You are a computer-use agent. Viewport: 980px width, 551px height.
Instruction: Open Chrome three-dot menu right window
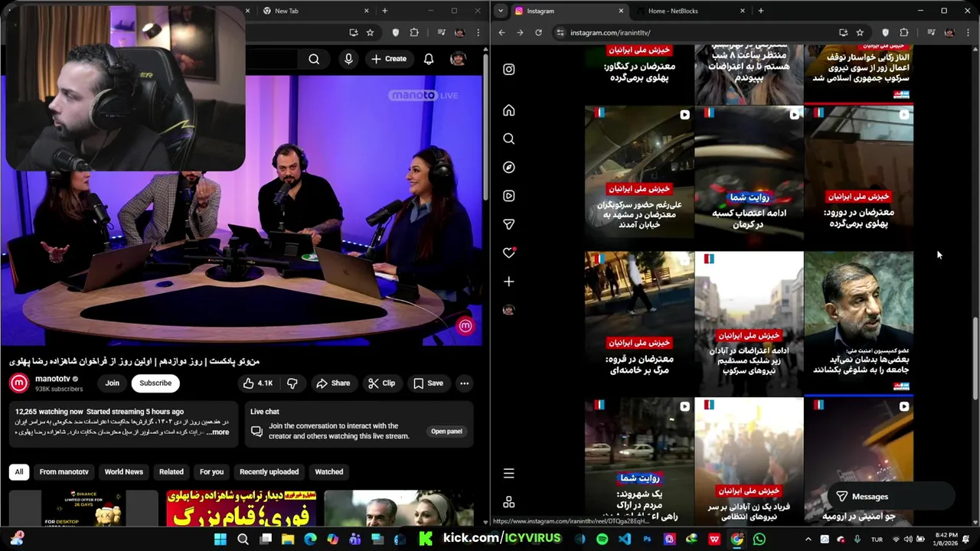(967, 33)
